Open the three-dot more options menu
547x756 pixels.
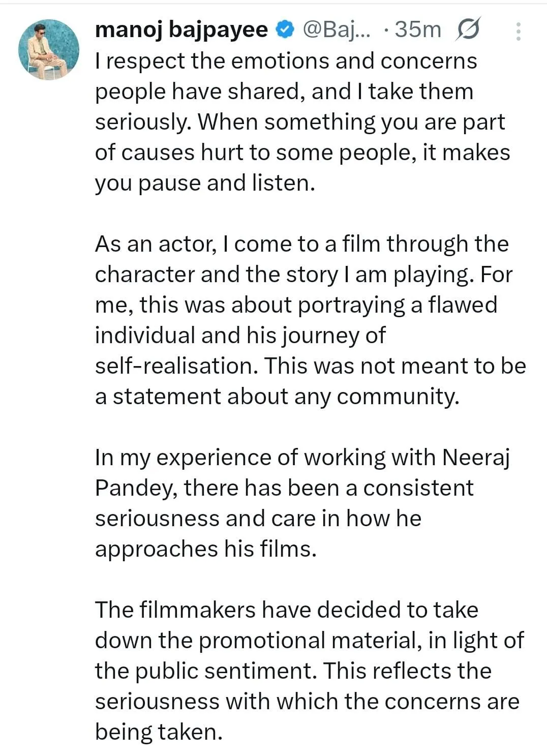pyautogui.click(x=518, y=32)
